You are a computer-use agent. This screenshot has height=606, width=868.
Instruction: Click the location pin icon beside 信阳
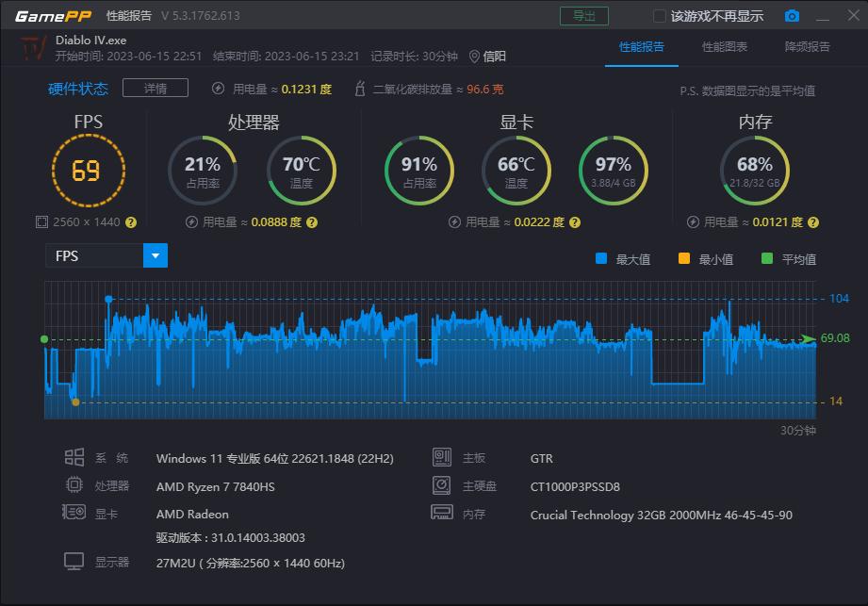click(474, 57)
